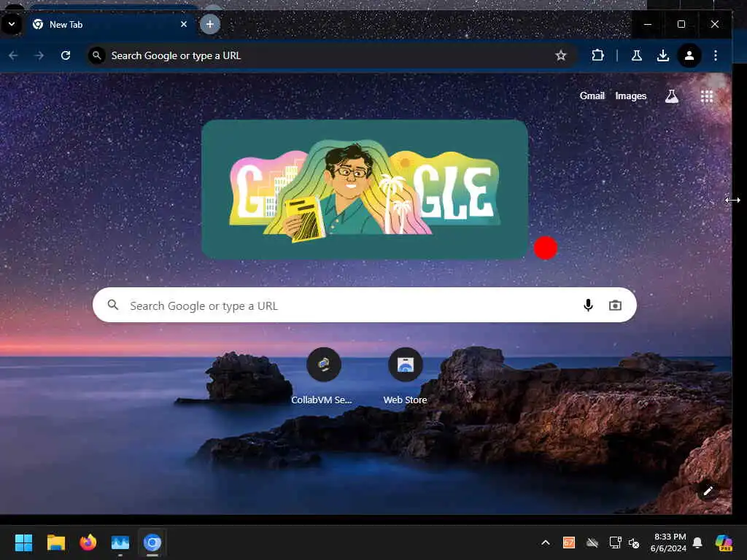The width and height of the screenshot is (747, 560).
Task: Minimize the Chrome window
Action: tap(648, 24)
